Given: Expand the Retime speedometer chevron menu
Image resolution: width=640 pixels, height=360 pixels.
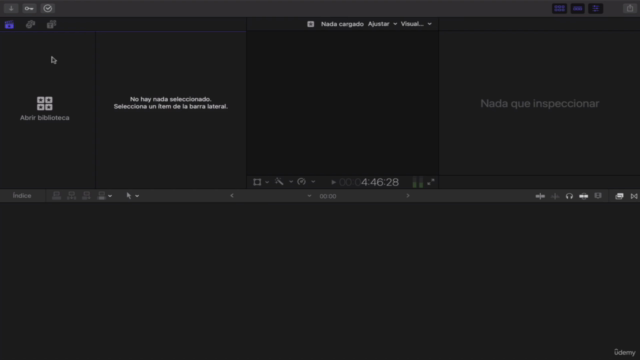Looking at the screenshot, I should click(313, 182).
